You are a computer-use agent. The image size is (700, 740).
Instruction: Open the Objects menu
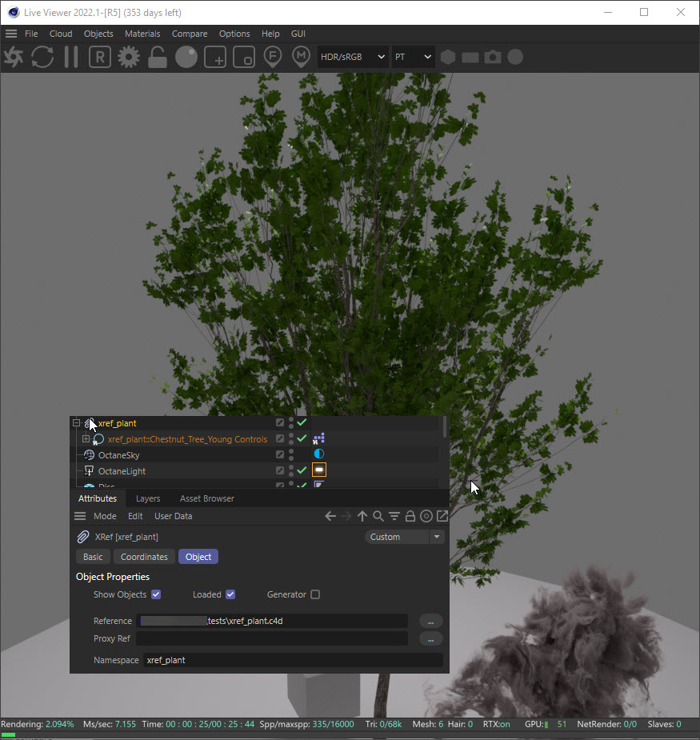point(98,34)
